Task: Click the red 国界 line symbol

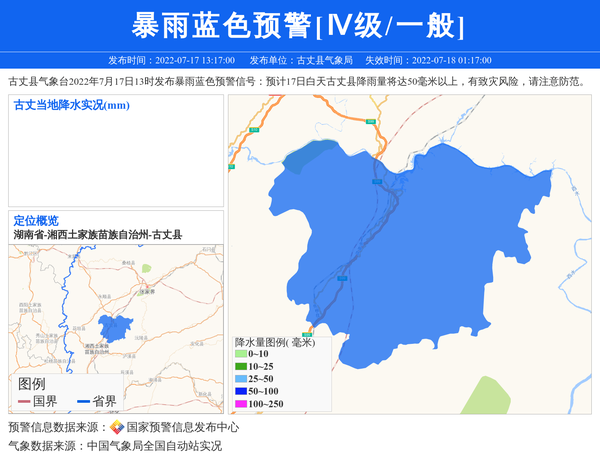Action: point(24,402)
